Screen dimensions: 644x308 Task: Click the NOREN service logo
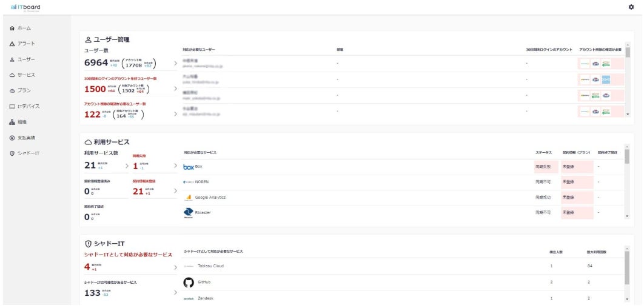[x=189, y=182]
